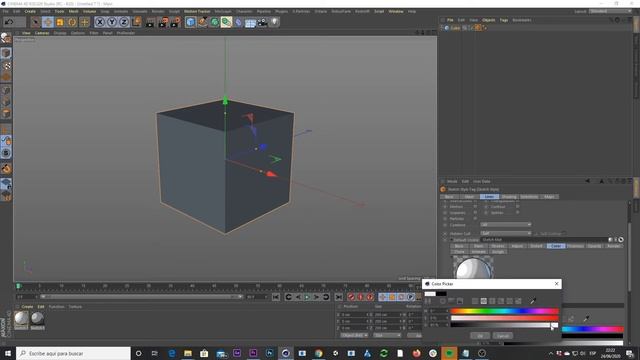The width and height of the screenshot is (640, 360).
Task: Open the Object (Rel) coordinates dropdown
Action: pyautogui.click(x=354, y=335)
